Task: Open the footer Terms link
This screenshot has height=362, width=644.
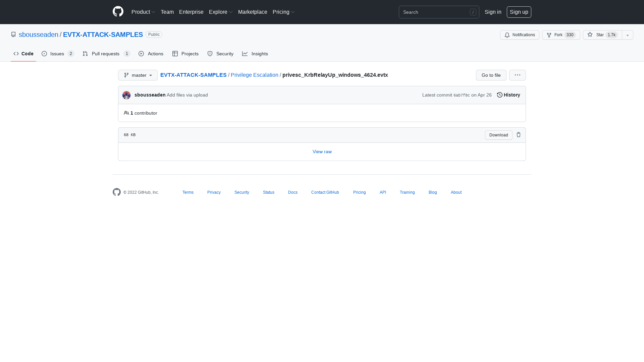Action: [188, 192]
